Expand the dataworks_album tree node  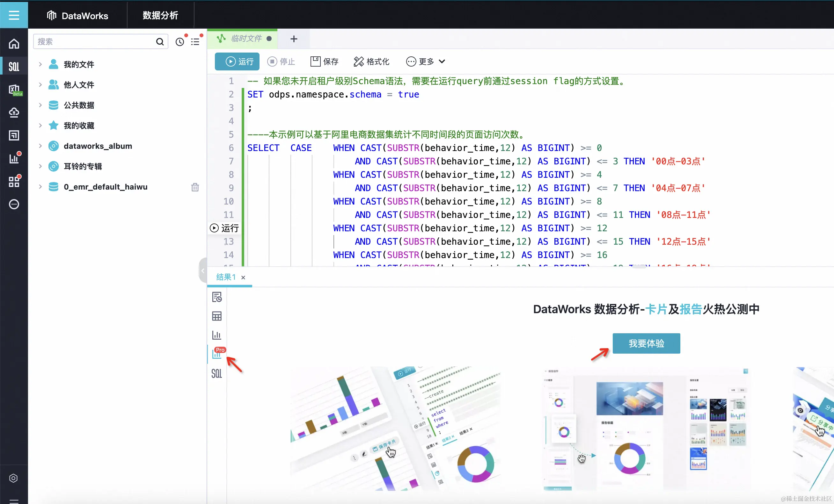(40, 146)
